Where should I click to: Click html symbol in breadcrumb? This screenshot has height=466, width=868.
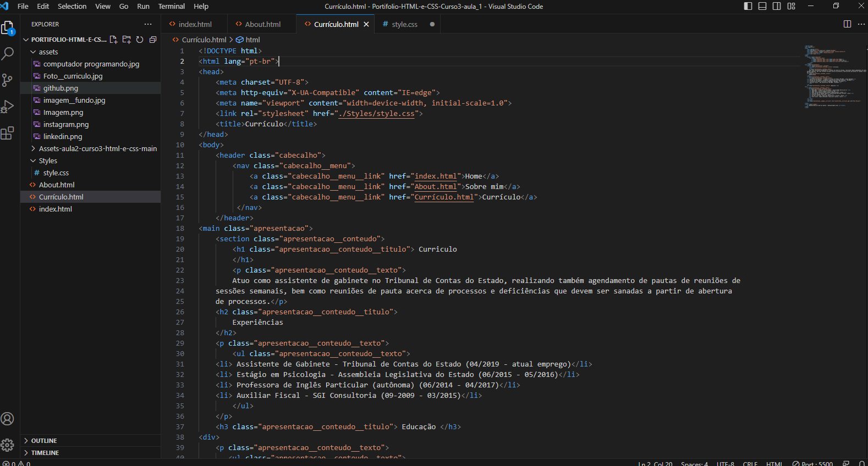pyautogui.click(x=248, y=40)
